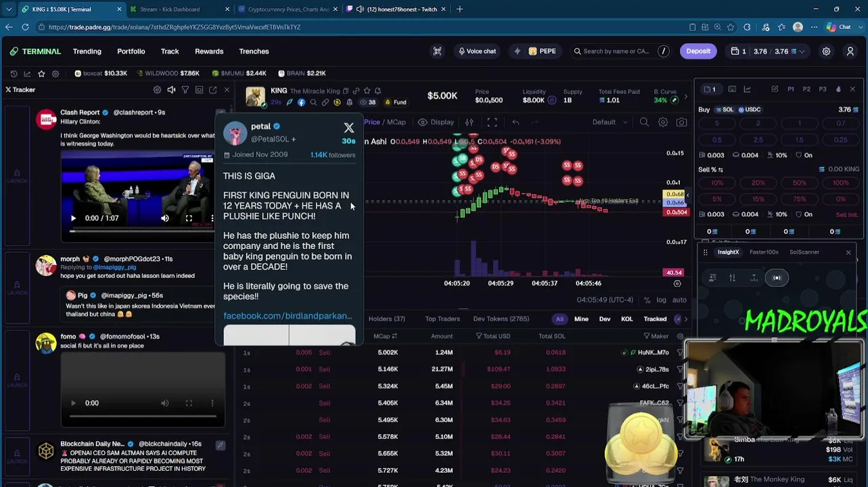The height and width of the screenshot is (487, 868).
Task: Close the X Tracker panel
Action: click(227, 90)
